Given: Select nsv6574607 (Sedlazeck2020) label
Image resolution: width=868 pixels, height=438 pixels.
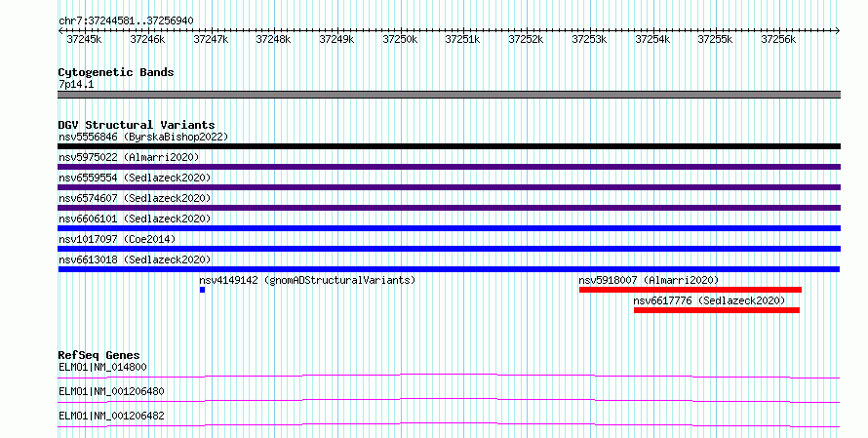Looking at the screenshot, I should pos(135,198).
